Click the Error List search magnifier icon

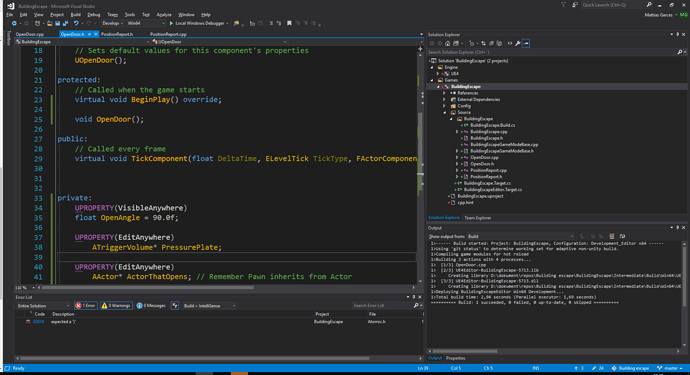(x=416, y=305)
